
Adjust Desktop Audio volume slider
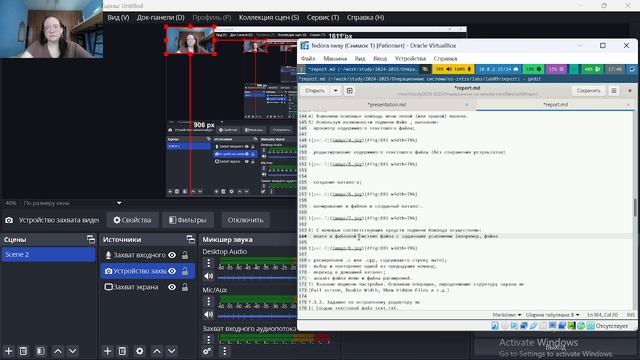pyautogui.click(x=257, y=277)
